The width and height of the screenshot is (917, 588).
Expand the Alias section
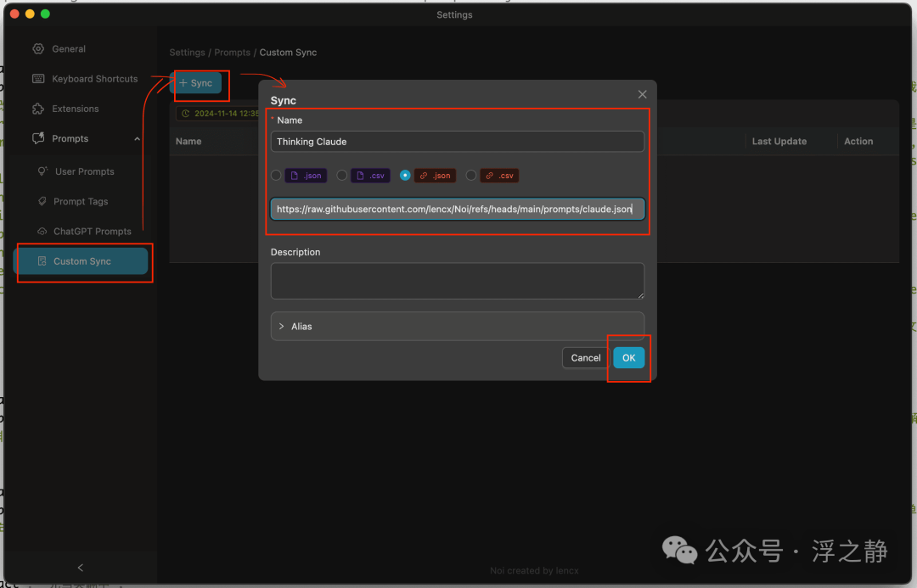click(x=458, y=326)
